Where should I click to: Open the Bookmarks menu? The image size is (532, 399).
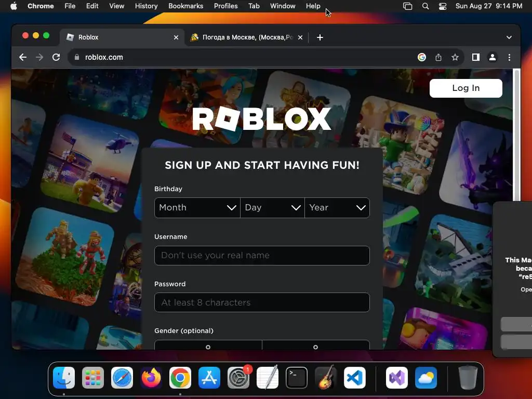click(185, 6)
